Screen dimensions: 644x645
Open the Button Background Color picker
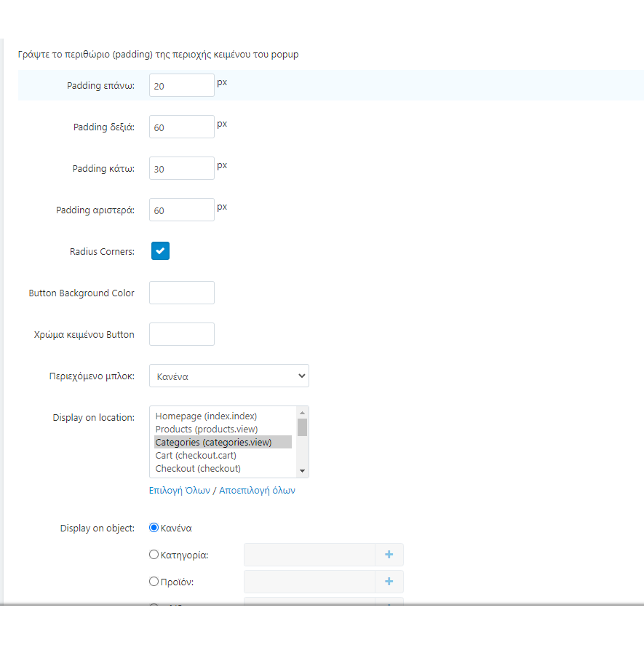coord(182,293)
